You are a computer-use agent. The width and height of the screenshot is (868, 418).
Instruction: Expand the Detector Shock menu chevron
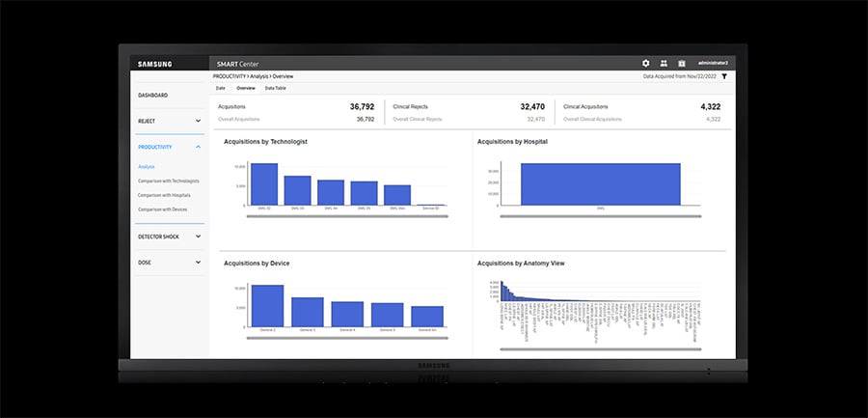point(198,237)
